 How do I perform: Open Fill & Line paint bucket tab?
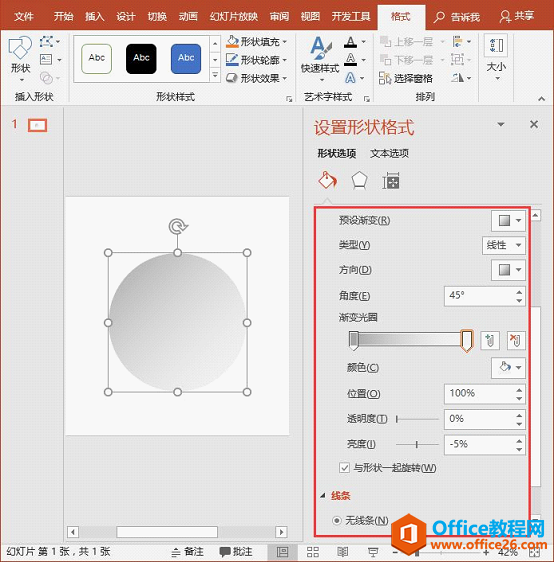(x=328, y=180)
